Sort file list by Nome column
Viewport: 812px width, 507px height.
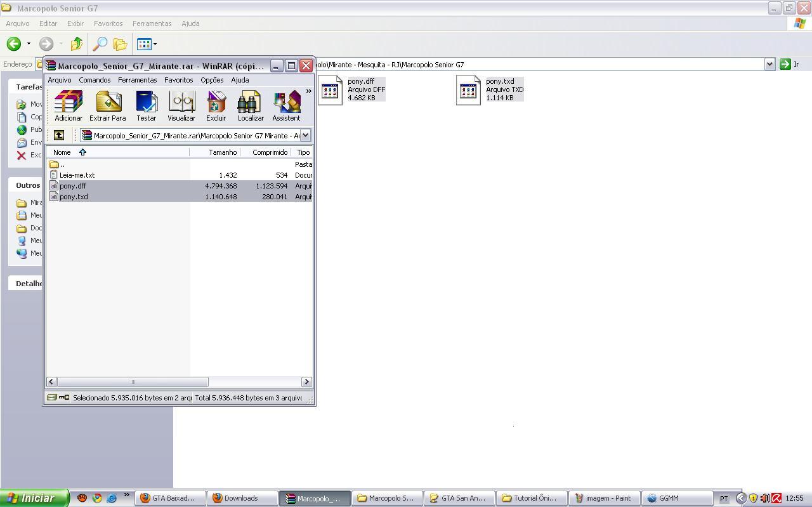pyautogui.click(x=118, y=152)
